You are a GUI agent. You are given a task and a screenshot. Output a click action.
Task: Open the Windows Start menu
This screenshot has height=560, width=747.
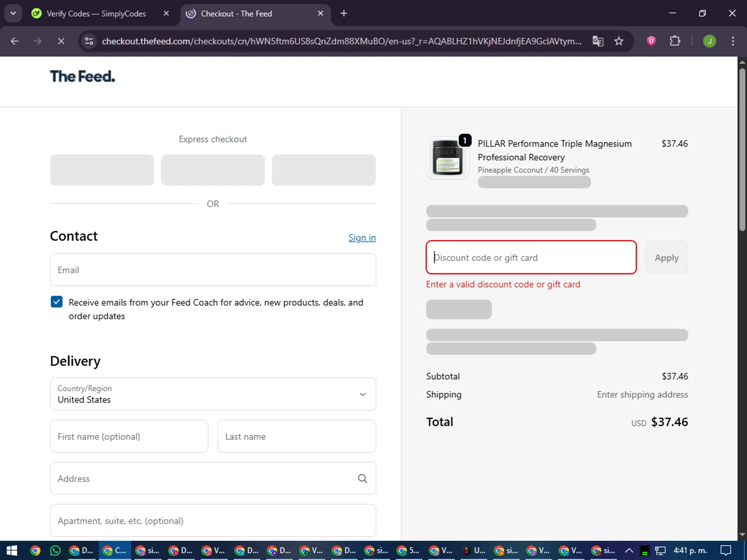(12, 551)
